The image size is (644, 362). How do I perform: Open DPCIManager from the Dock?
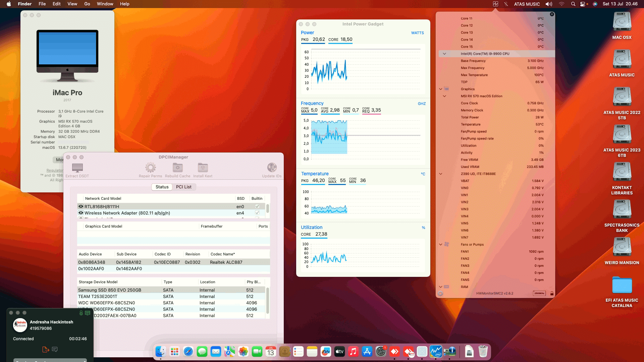pyautogui.click(x=449, y=352)
